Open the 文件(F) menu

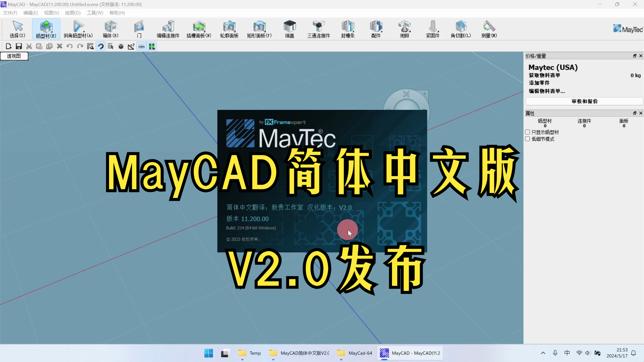(x=10, y=13)
